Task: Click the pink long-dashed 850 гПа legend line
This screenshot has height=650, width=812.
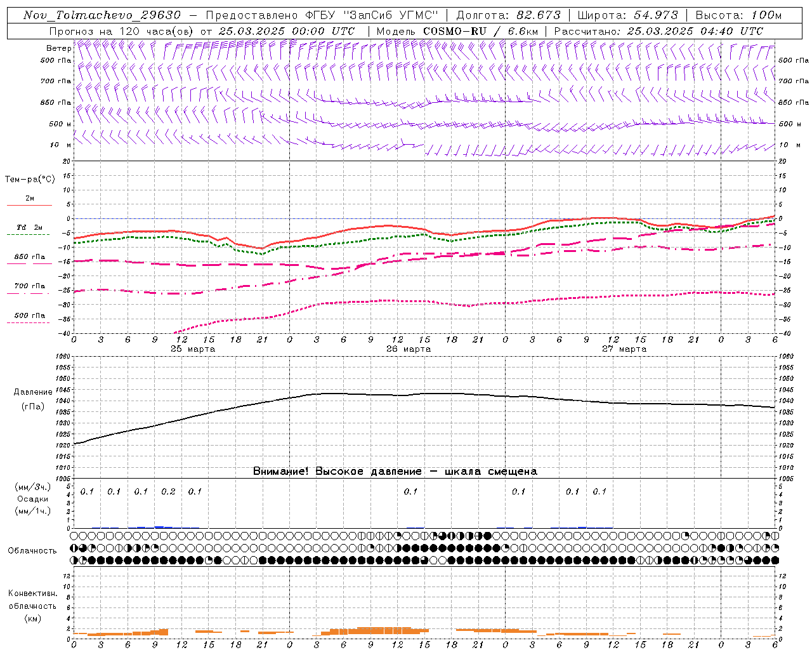Action: click(x=28, y=263)
